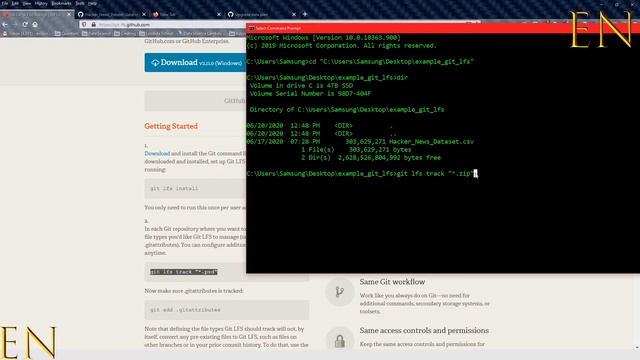Open the View menu in Firefox
This screenshot has width=640, height=360.
point(27,3)
